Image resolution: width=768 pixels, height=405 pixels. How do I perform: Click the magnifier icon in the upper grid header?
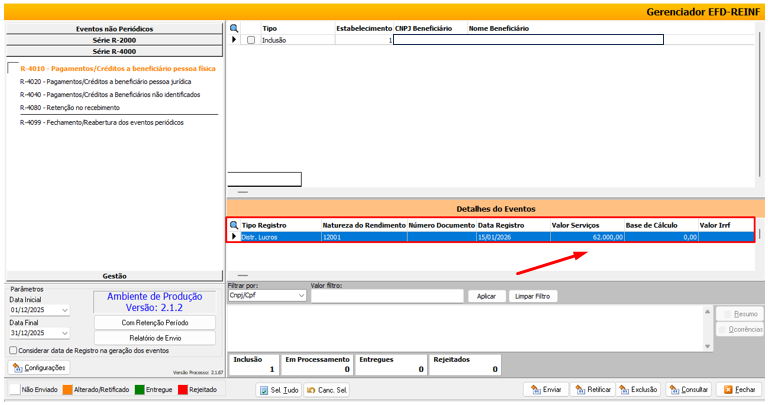pos(234,29)
